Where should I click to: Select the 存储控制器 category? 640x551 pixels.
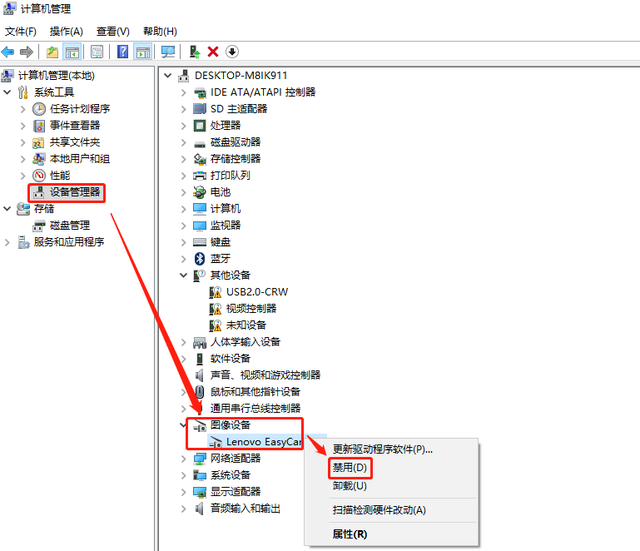click(236, 159)
